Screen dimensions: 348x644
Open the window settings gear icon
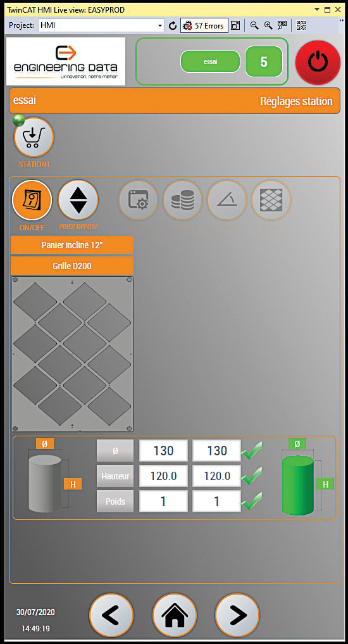(139, 201)
